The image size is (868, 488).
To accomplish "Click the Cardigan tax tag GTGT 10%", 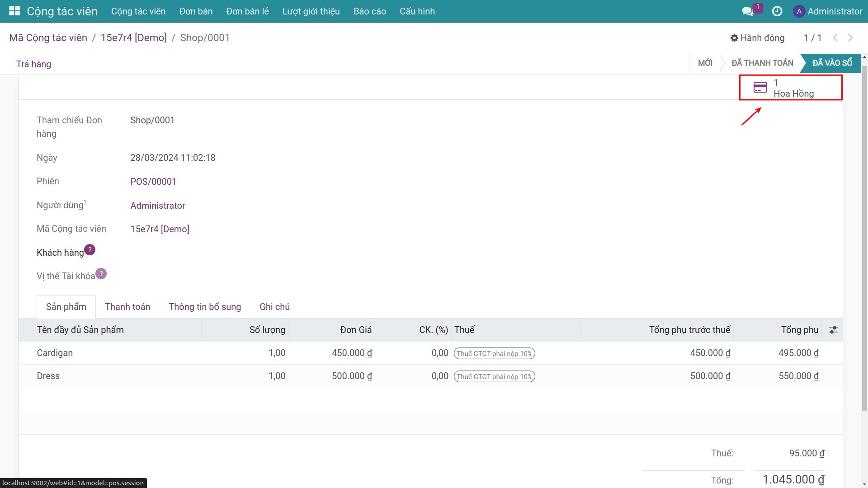I will coord(495,353).
